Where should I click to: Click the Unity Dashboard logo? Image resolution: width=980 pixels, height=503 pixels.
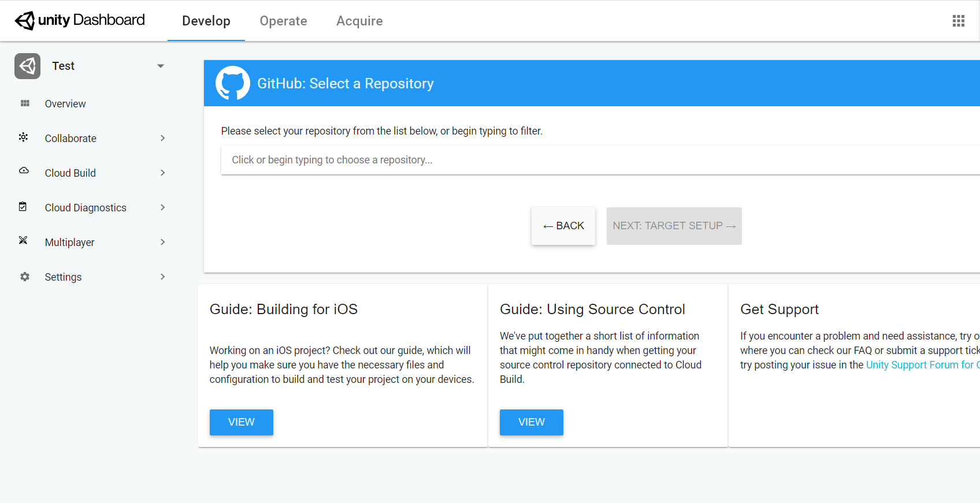tap(80, 20)
